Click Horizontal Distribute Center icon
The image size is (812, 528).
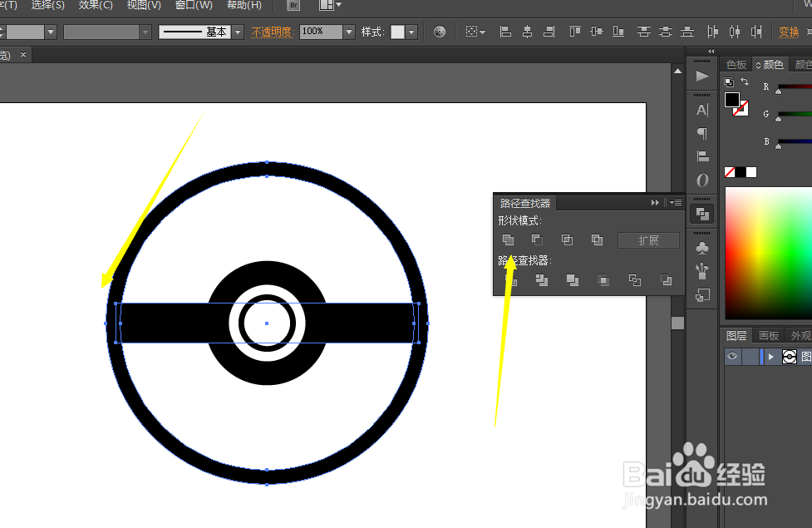[735, 32]
